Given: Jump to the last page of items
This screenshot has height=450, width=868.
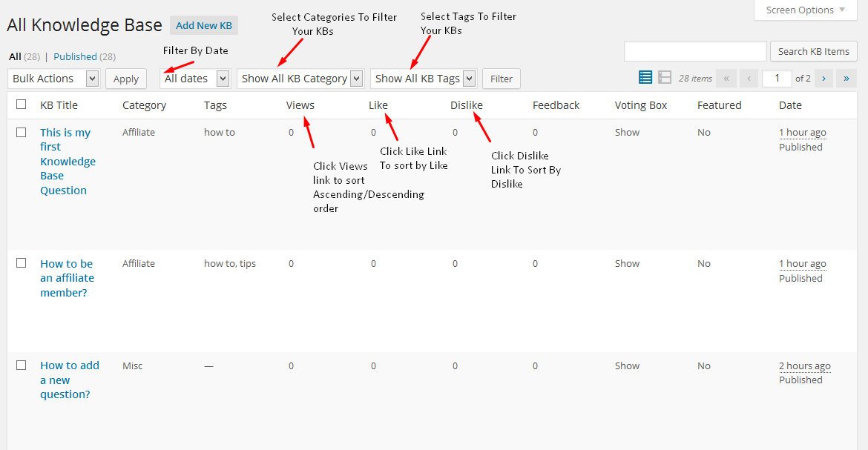Looking at the screenshot, I should pos(846,77).
